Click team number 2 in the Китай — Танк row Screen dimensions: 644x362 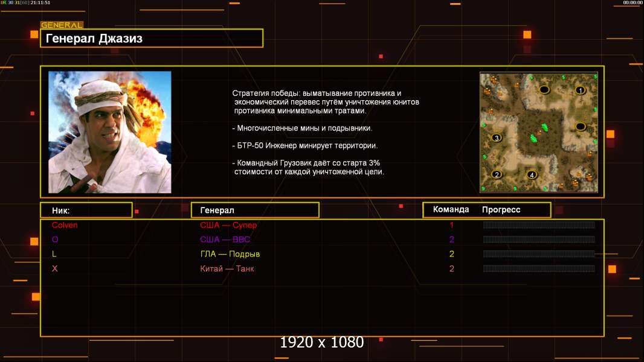click(x=452, y=268)
